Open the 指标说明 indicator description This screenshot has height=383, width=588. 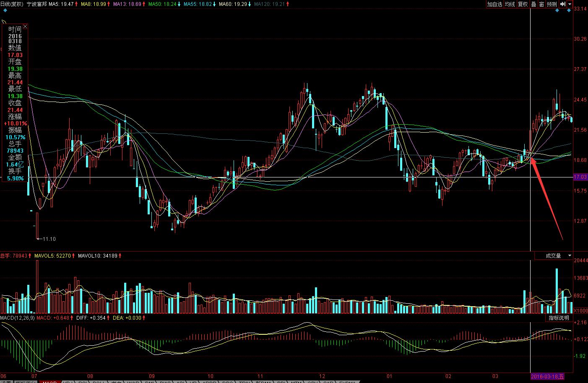pyautogui.click(x=559, y=318)
